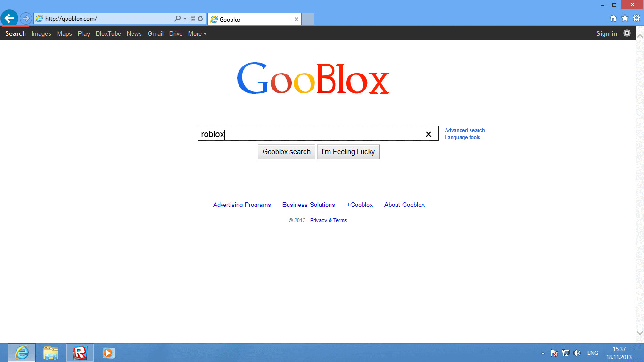Select the Gooblox browser tab
This screenshot has width=644, height=362.
coord(254,19)
